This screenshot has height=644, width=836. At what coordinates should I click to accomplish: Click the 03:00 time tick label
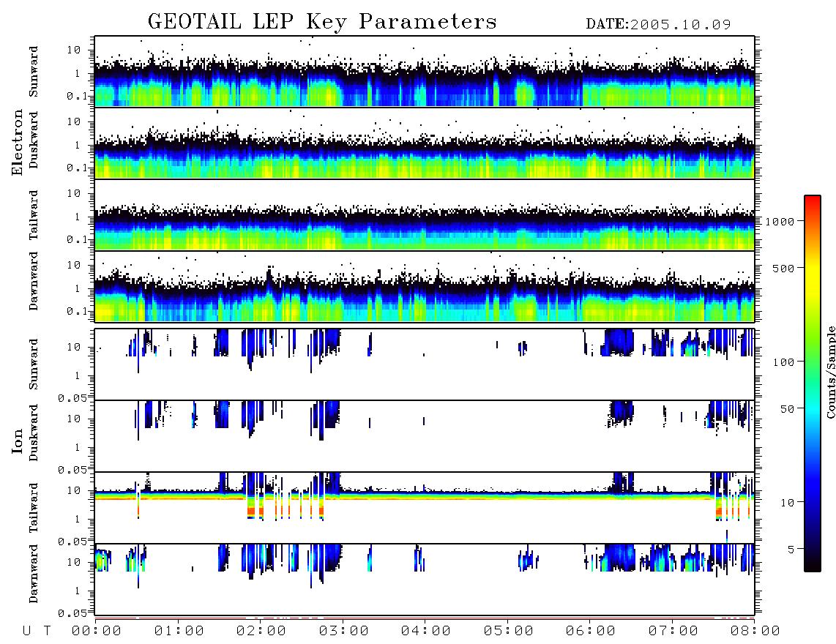344,632
